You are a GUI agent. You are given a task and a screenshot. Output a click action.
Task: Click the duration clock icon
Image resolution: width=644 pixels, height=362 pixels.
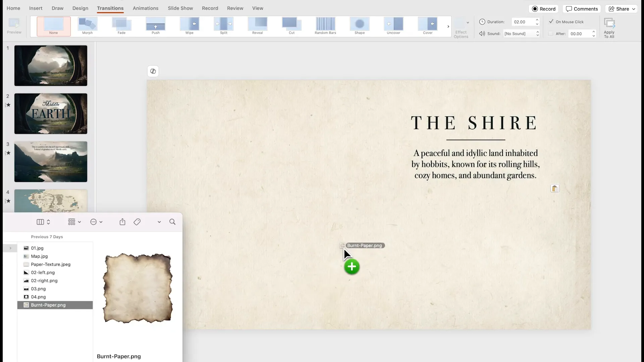point(482,22)
